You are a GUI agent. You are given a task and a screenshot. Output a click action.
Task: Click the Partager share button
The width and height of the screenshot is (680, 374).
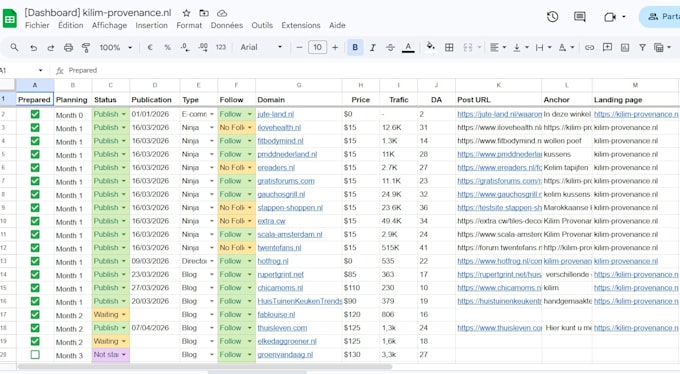point(660,17)
